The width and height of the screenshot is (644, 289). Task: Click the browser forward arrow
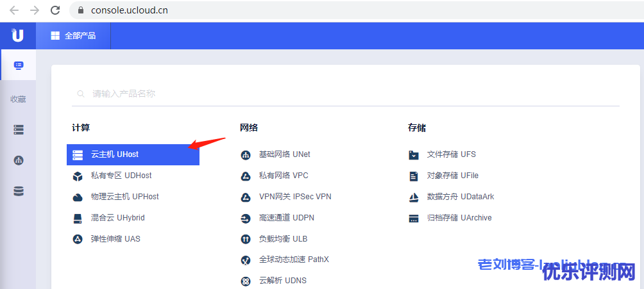[35, 10]
